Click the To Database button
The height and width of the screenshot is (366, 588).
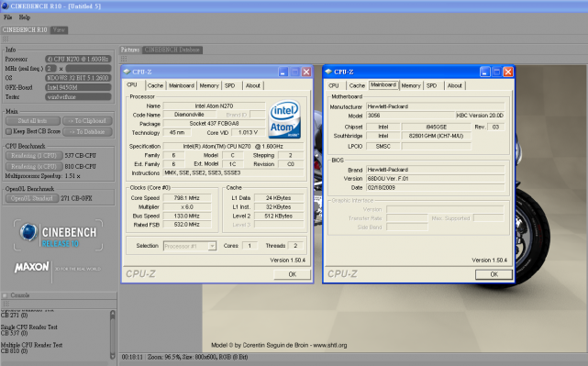pyautogui.click(x=87, y=131)
